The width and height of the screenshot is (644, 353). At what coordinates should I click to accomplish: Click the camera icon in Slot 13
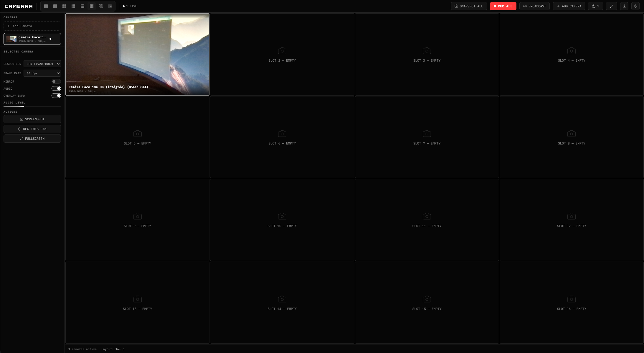tap(138, 299)
